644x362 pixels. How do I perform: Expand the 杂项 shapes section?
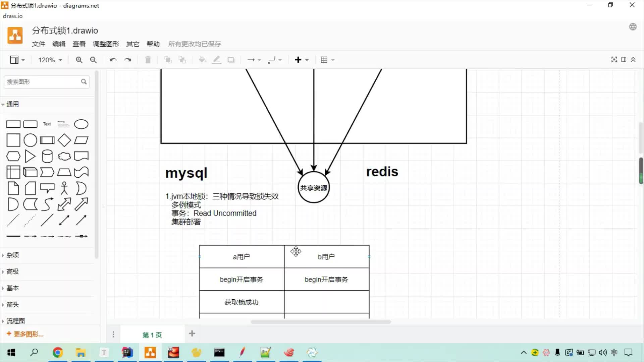point(12,255)
